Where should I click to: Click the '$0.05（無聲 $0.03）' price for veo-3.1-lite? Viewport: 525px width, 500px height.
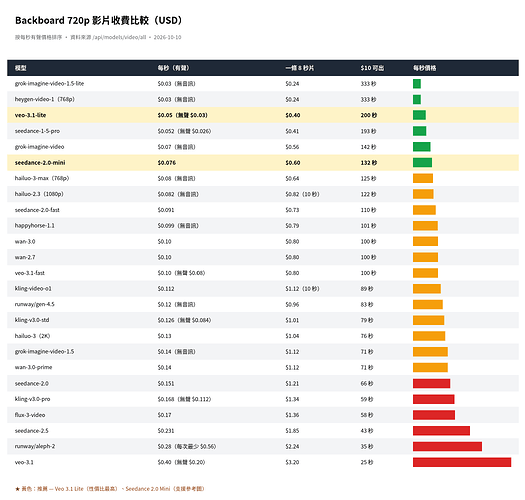[x=183, y=115]
